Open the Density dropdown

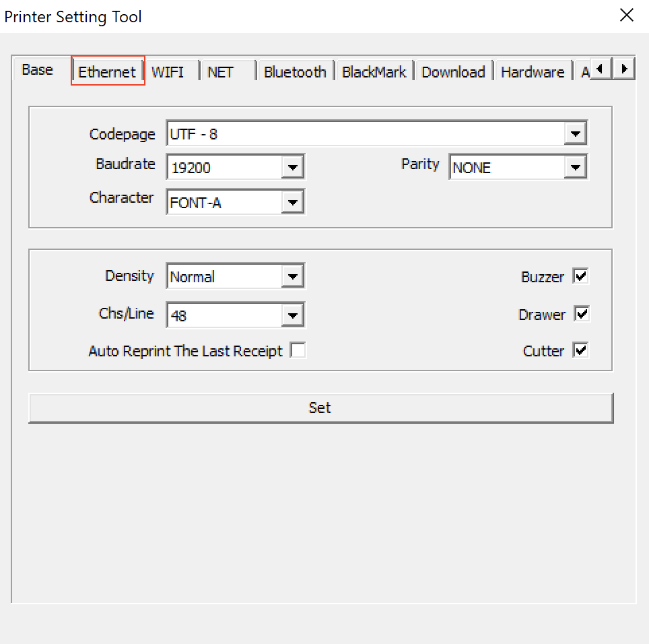click(x=292, y=276)
